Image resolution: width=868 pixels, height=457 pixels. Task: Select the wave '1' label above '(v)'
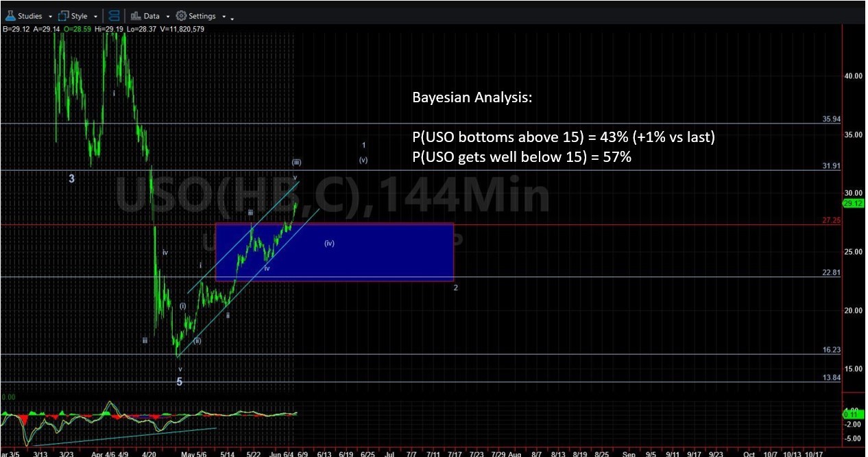click(x=364, y=145)
